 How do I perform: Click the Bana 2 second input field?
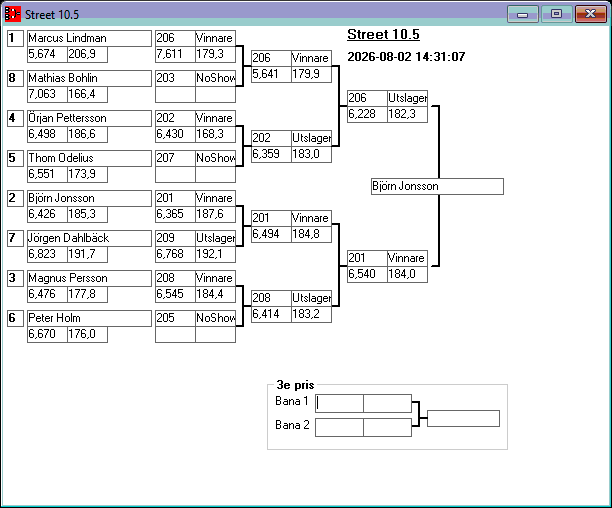click(387, 428)
